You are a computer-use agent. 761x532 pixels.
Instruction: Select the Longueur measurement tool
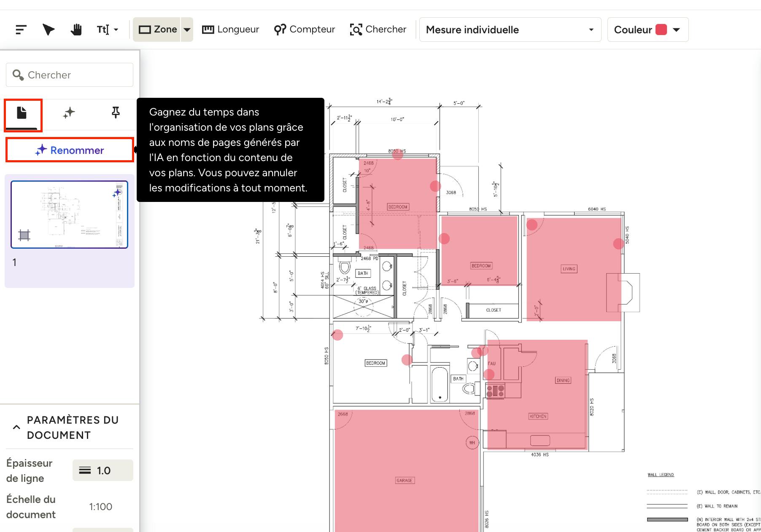(x=231, y=30)
